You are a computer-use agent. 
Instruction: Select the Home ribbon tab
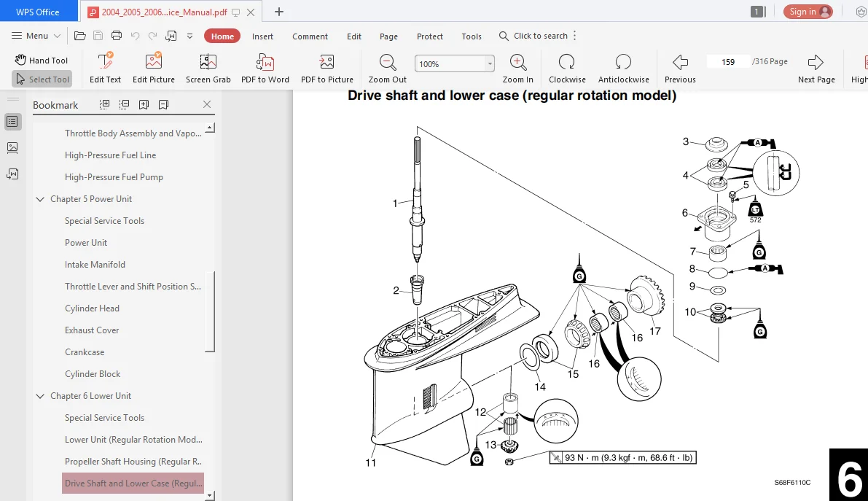point(222,36)
